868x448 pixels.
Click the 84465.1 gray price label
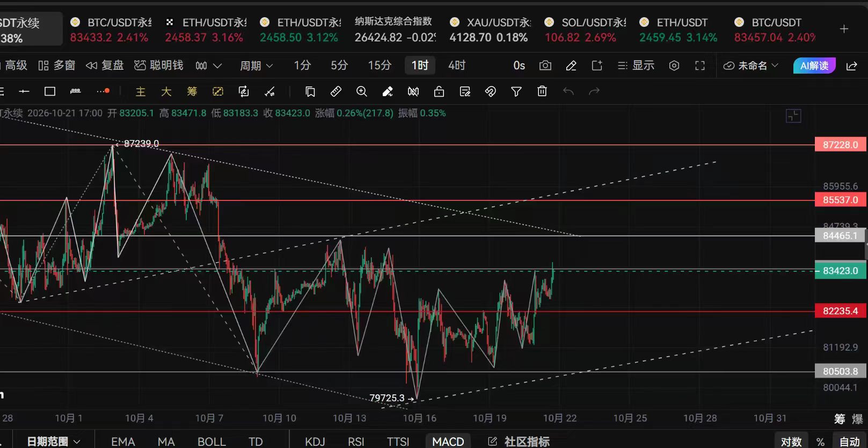tap(840, 235)
